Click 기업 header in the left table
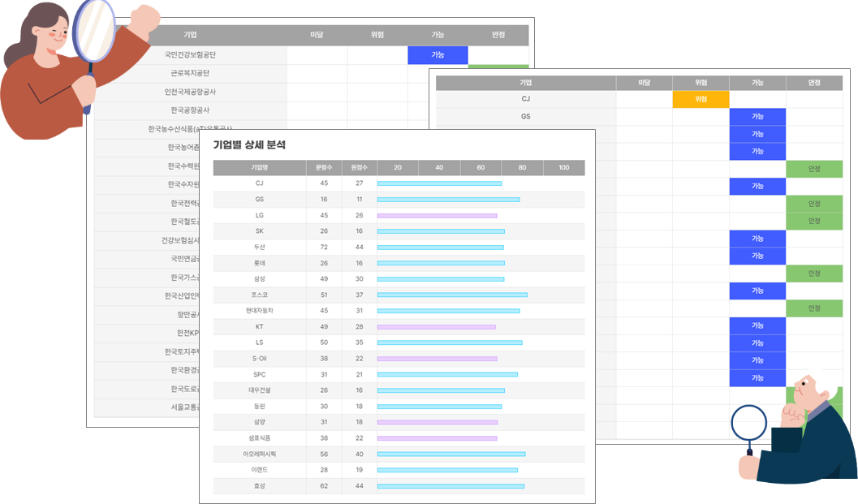The image size is (858, 504). 190,34
